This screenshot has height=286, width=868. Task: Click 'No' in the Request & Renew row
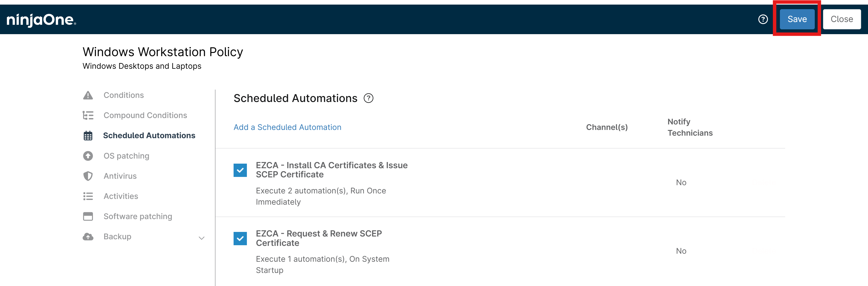[681, 251]
